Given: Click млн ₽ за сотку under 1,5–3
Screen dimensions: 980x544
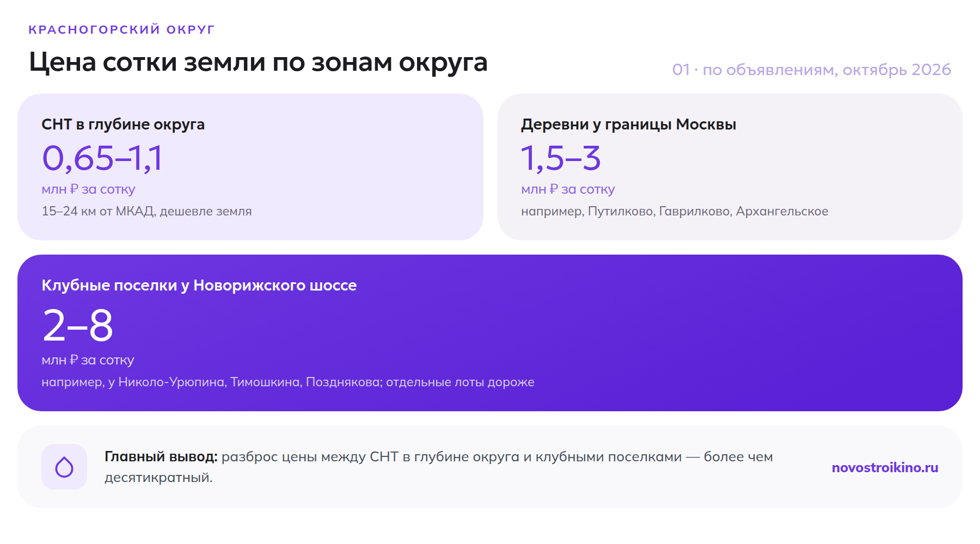Looking at the screenshot, I should [568, 189].
